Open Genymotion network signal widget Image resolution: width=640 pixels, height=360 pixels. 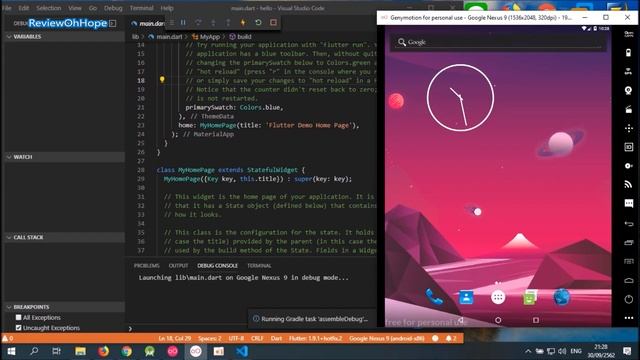pos(629,184)
